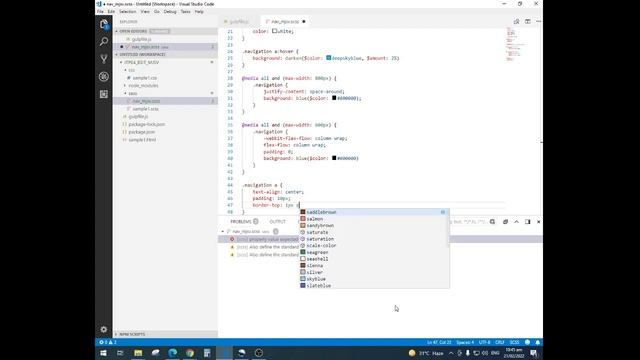Open Google Chrome from the taskbar

(190, 353)
